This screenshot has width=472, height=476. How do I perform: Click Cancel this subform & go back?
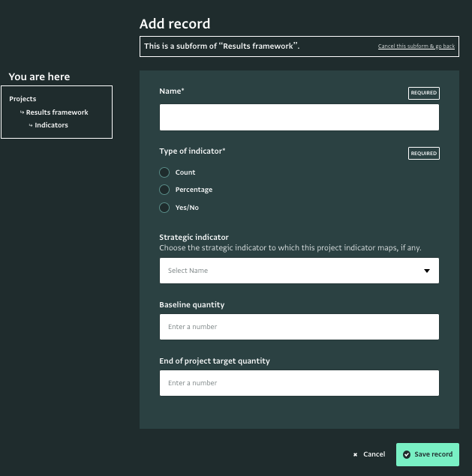click(416, 46)
